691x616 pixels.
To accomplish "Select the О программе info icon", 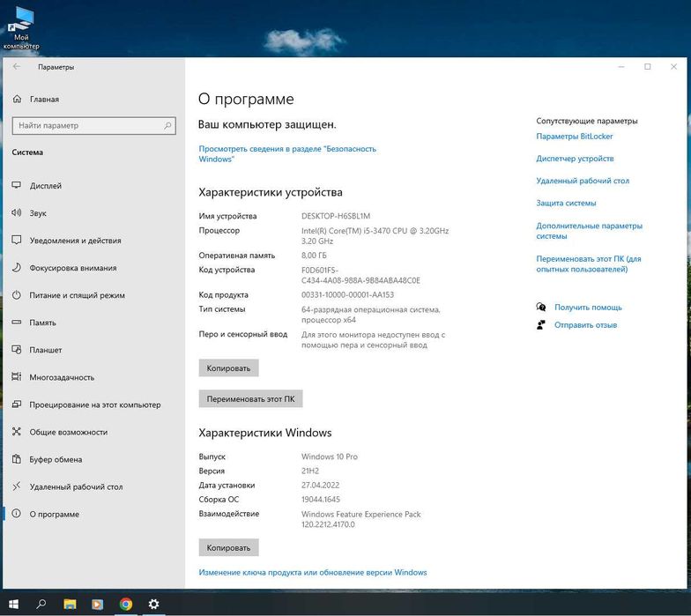I will coord(16,513).
